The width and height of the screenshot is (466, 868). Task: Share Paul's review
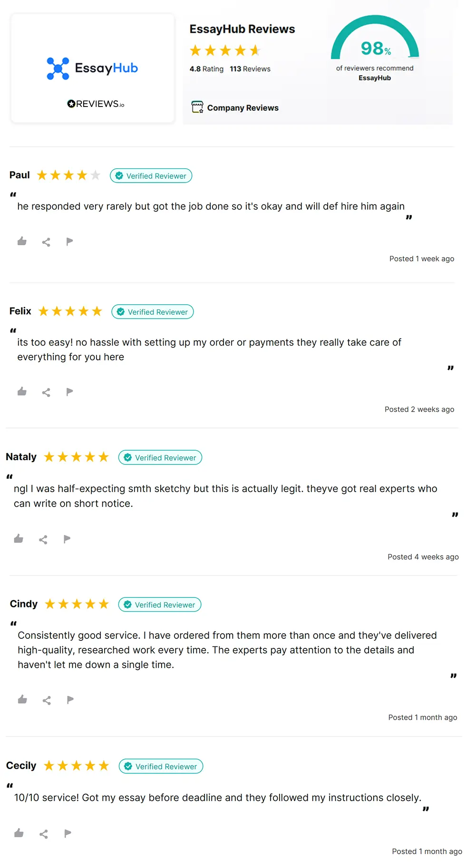[46, 242]
